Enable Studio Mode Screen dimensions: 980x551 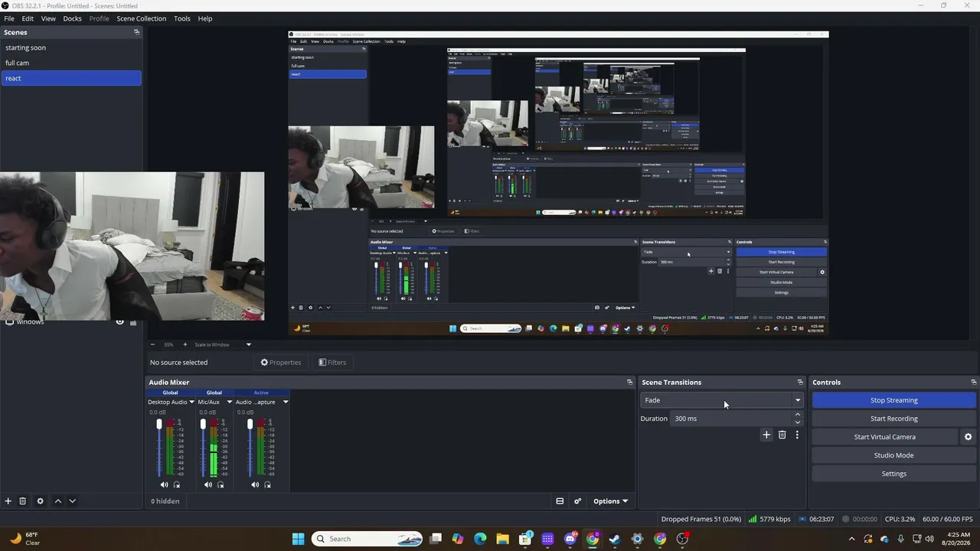[893, 455]
